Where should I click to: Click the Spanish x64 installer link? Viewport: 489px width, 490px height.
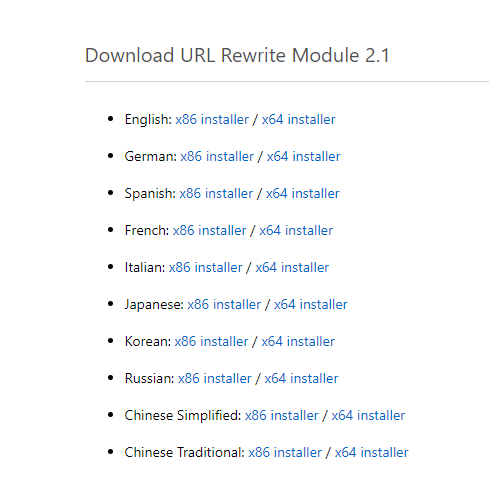click(x=302, y=193)
